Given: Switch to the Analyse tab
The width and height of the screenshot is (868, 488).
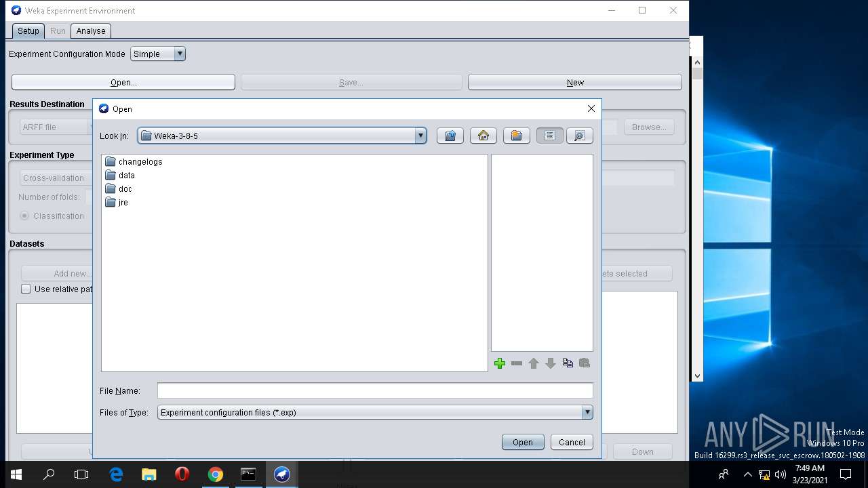Looking at the screenshot, I should [91, 31].
